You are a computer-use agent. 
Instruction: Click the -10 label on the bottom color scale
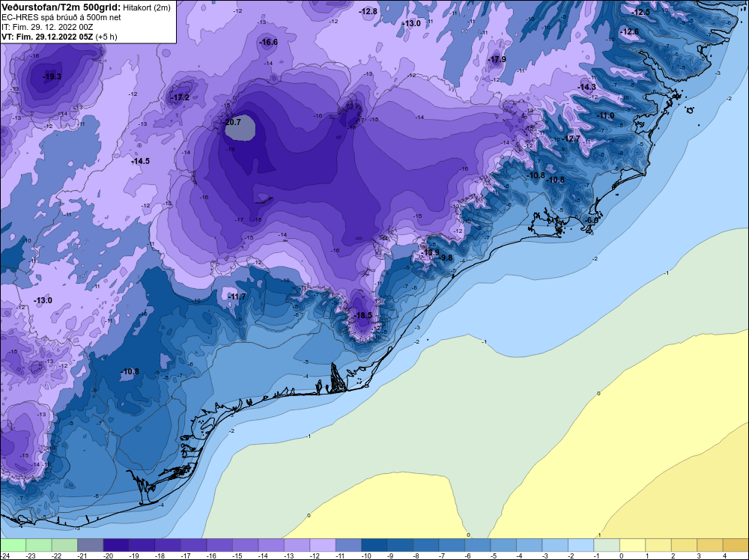click(367, 556)
